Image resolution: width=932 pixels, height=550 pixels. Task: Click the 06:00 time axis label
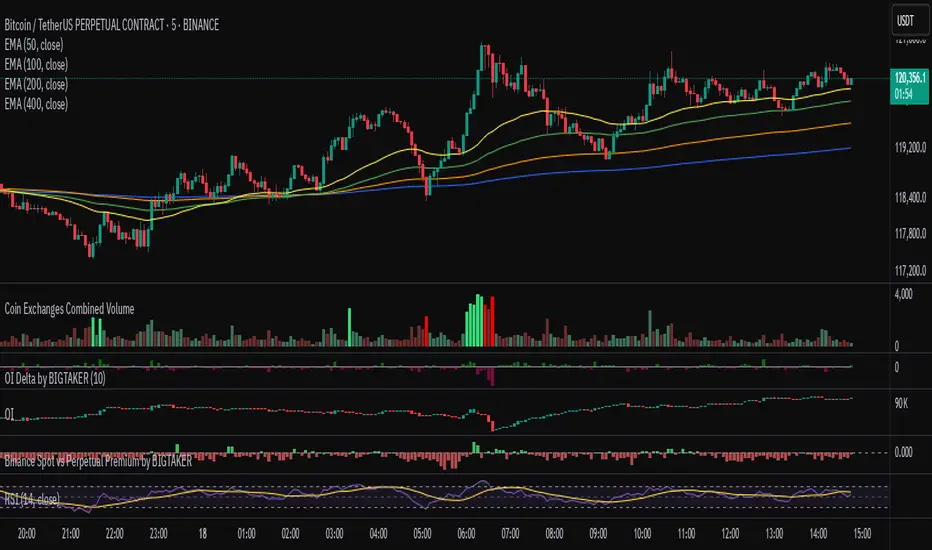tap(466, 533)
